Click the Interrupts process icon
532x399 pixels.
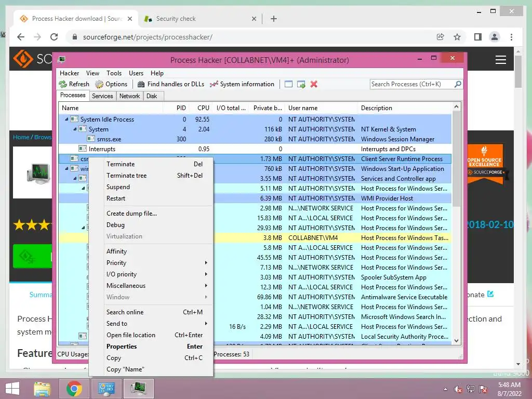[x=83, y=149]
